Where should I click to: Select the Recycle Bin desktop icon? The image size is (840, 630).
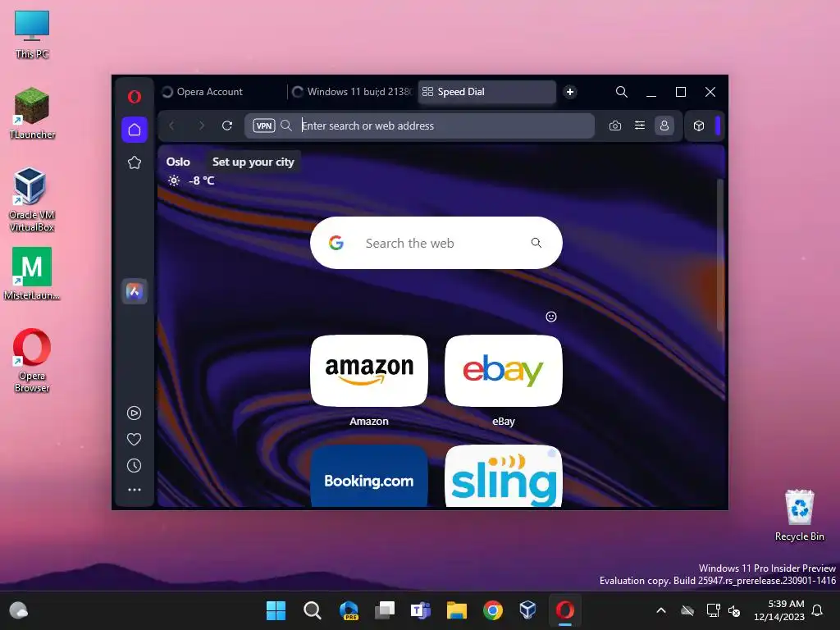(x=799, y=514)
